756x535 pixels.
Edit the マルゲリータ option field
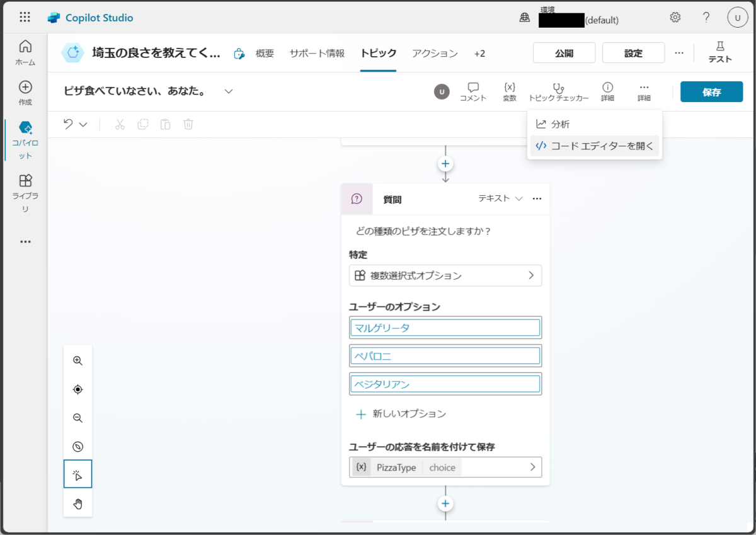click(445, 328)
